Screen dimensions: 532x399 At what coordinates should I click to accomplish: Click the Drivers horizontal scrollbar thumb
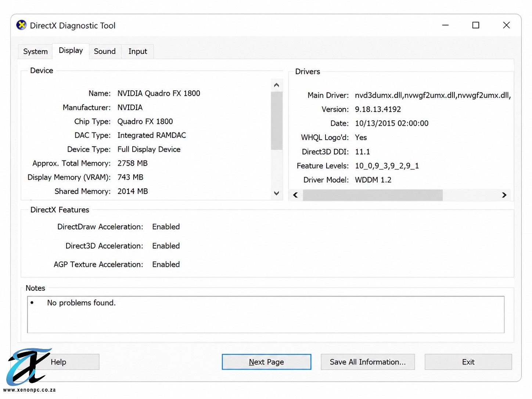(x=373, y=195)
